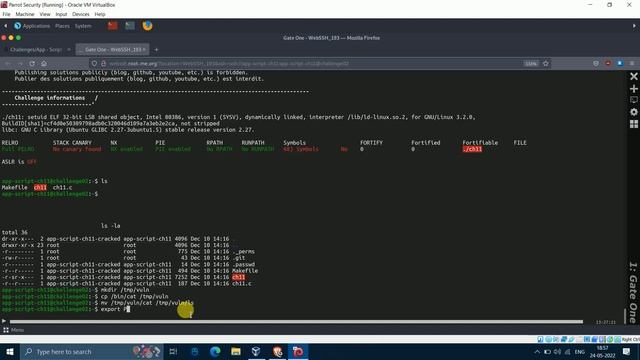
Task: Open the VirtualBox View menu
Action: pyautogui.click(x=45, y=14)
